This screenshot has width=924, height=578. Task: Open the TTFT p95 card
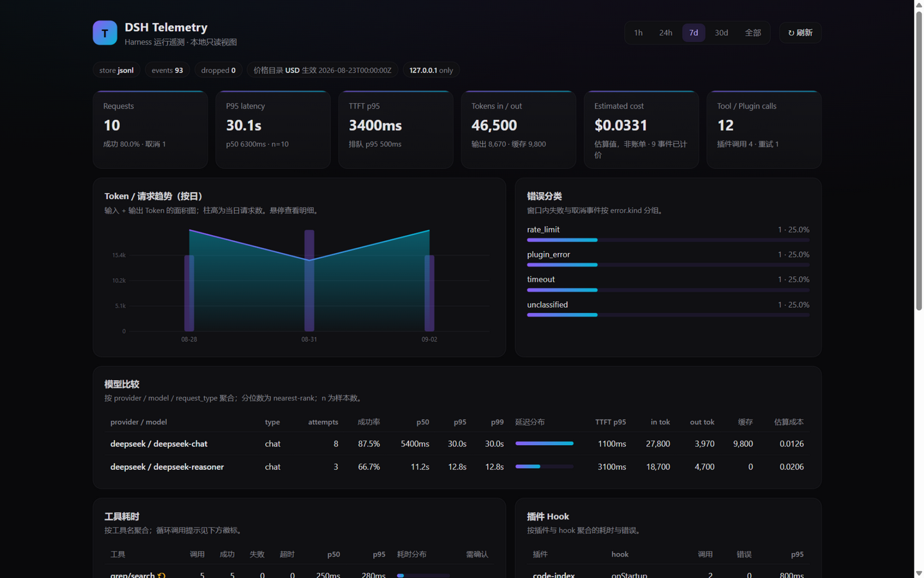click(x=396, y=130)
